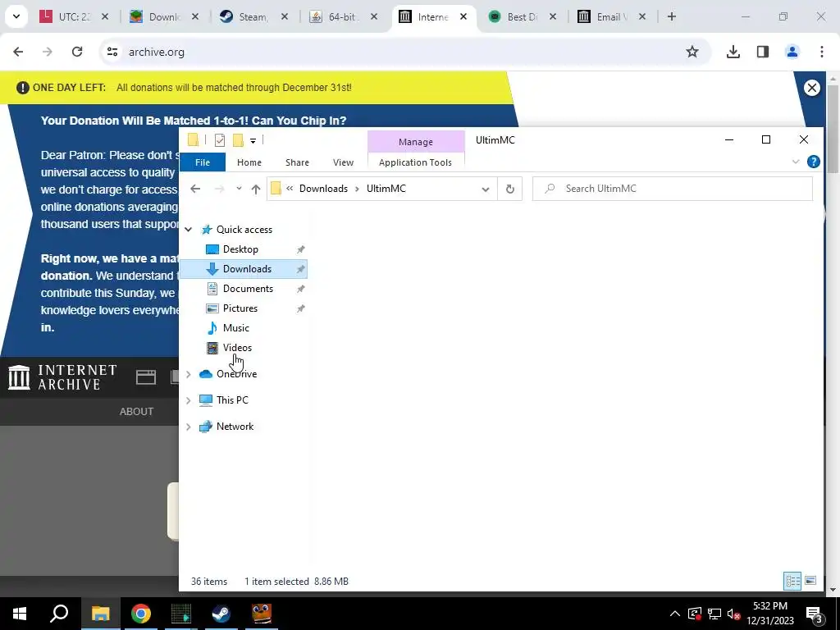Switch to the Best D browser tab
The height and width of the screenshot is (630, 840).
(523, 17)
